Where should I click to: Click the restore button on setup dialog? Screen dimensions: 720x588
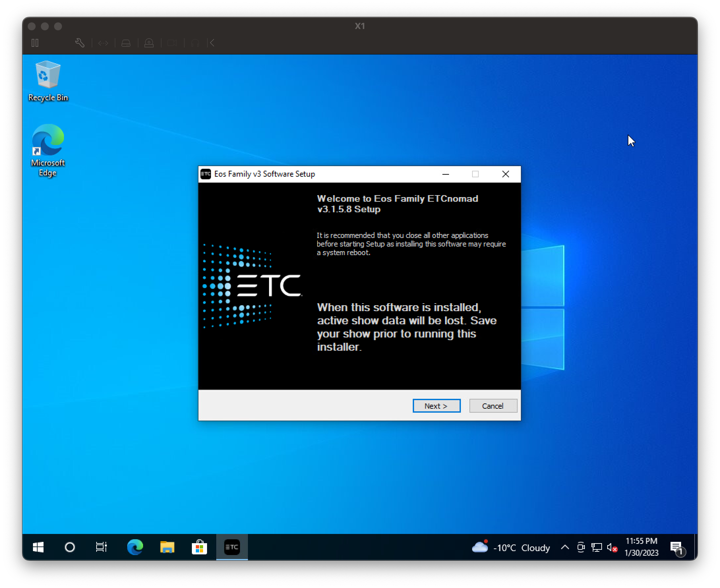pos(475,174)
